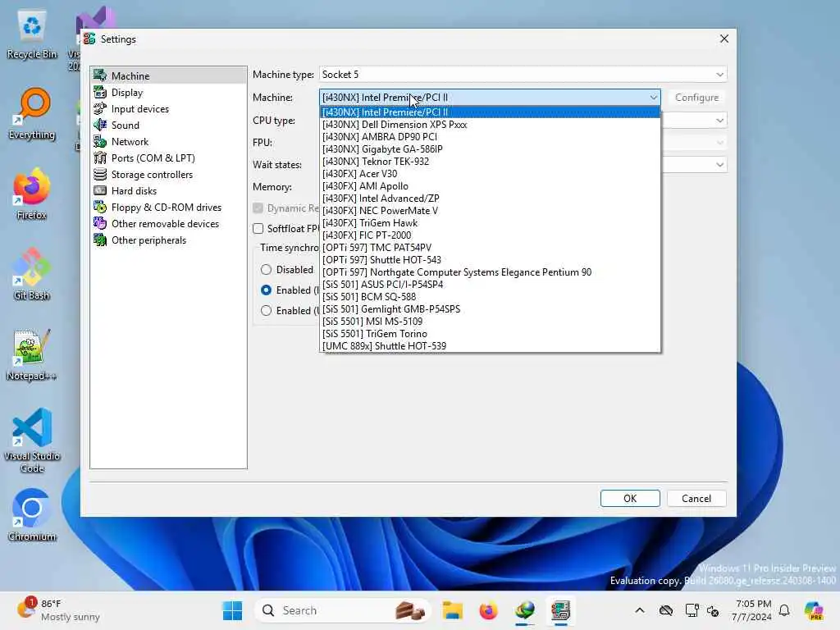Viewport: 840px width, 630px height.
Task: Close the Settings dialog window
Action: pyautogui.click(x=724, y=39)
